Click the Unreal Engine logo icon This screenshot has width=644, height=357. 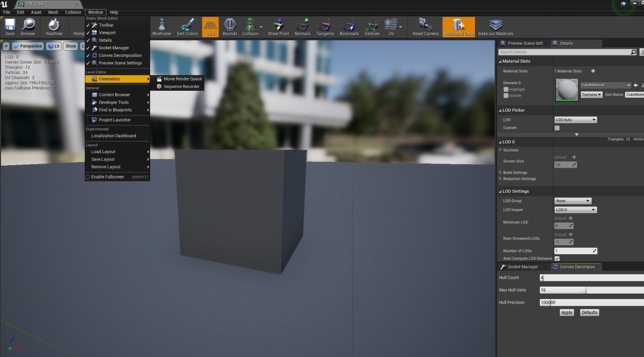5,4
